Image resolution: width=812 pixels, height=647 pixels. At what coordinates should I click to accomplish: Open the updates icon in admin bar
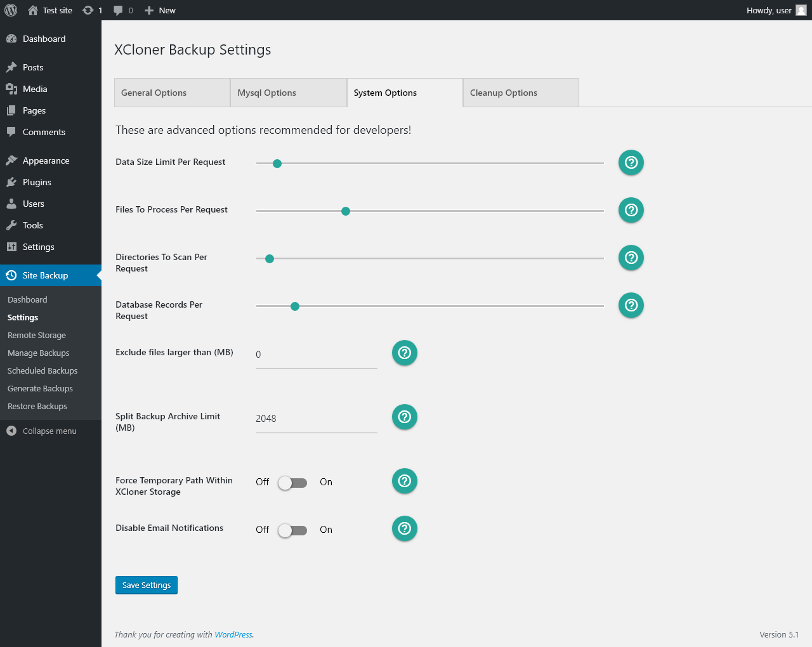coord(92,10)
